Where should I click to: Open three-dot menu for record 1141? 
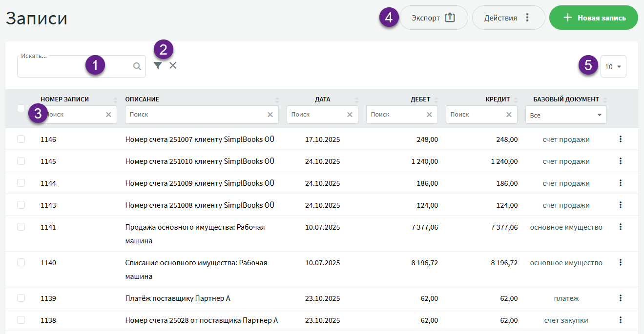(x=621, y=227)
